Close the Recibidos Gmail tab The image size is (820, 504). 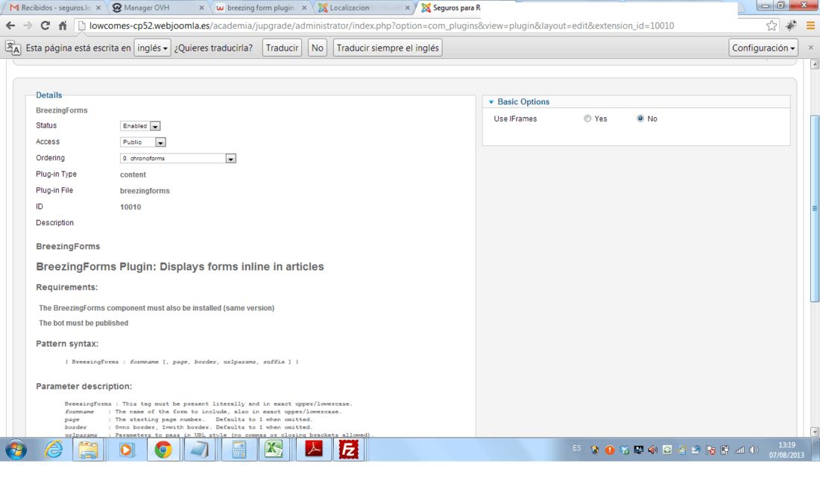tap(98, 8)
